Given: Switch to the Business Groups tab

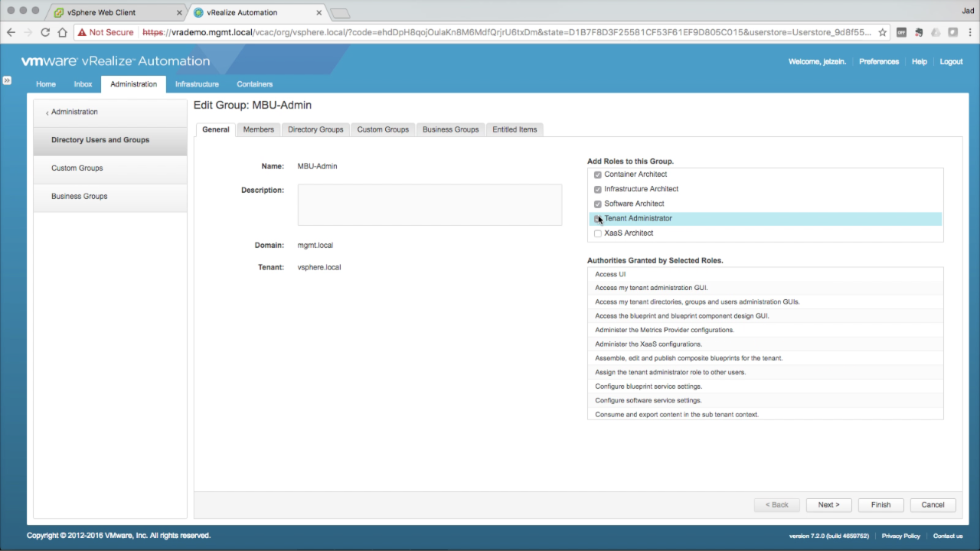Looking at the screenshot, I should click(450, 129).
